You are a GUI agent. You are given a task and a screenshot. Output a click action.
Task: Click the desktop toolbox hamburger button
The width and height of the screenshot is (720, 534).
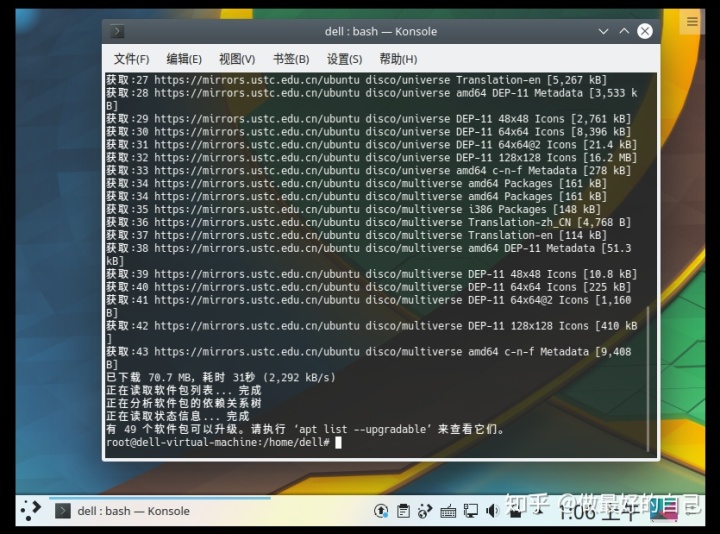click(x=692, y=21)
